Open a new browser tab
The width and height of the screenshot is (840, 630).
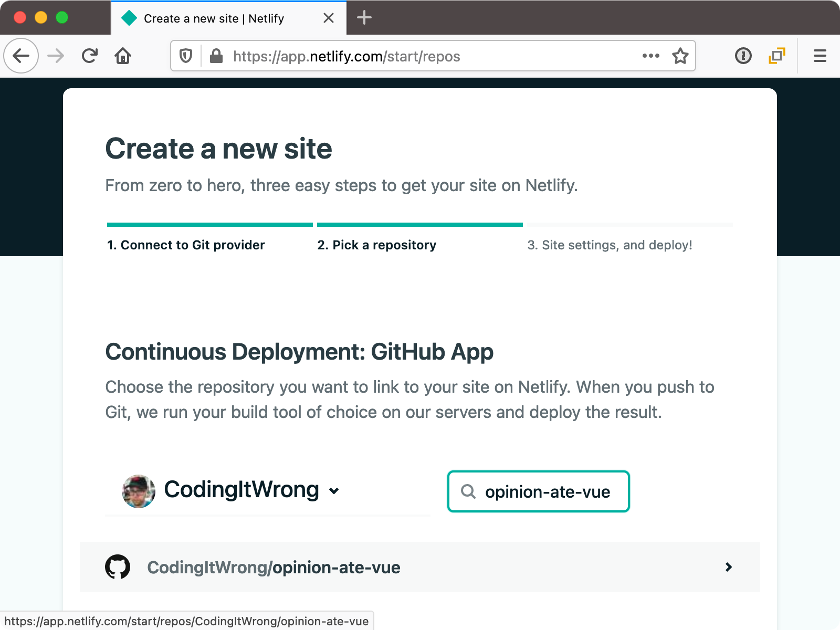click(364, 18)
